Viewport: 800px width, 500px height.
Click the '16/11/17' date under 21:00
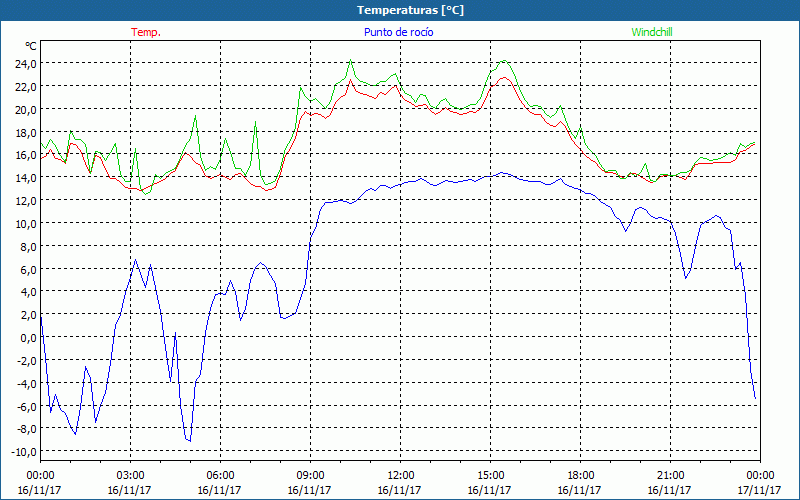(x=669, y=490)
